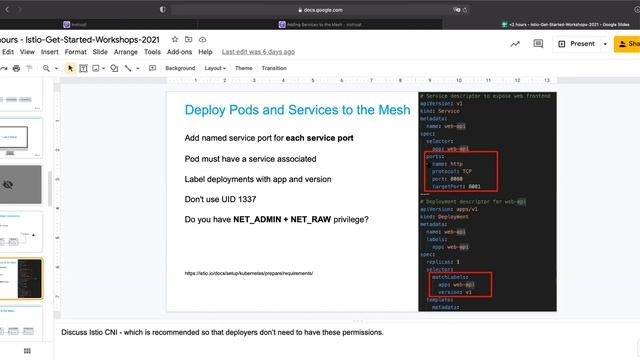The width and height of the screenshot is (640, 360).
Task: Click the speaker notes about Istio CNI
Action: 222,332
